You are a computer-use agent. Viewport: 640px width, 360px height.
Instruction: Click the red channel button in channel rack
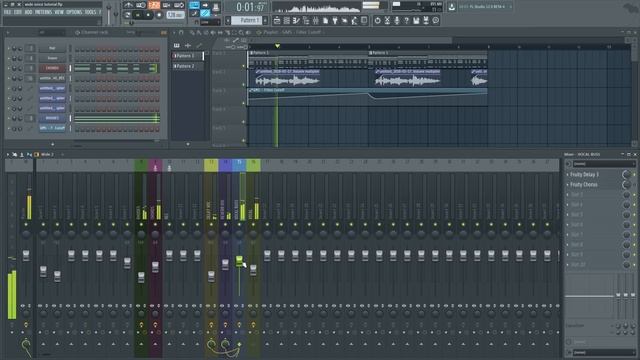pyautogui.click(x=52, y=68)
